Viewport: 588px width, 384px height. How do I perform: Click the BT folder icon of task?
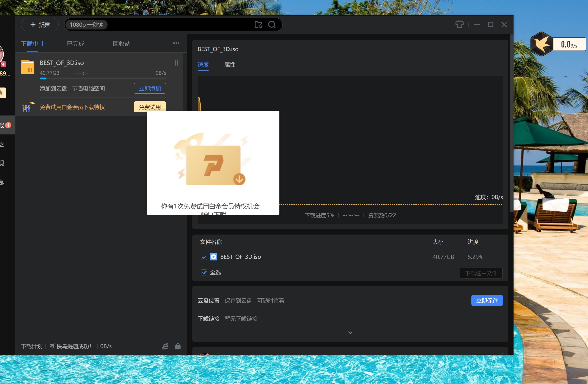pos(27,67)
